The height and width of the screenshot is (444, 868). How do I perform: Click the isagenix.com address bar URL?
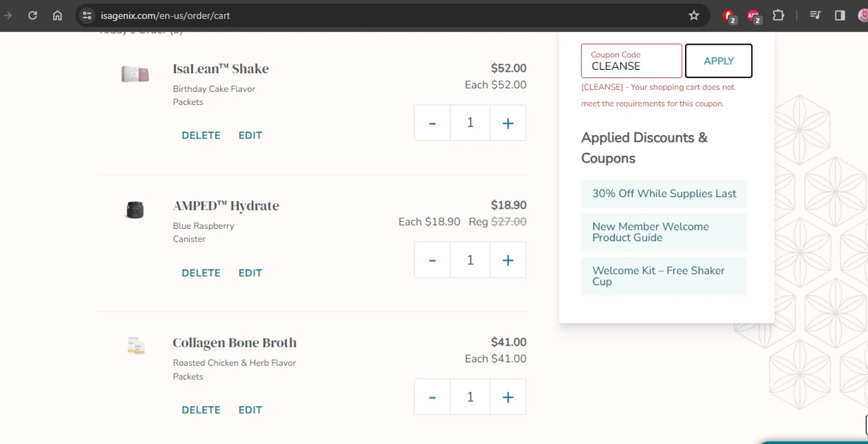(165, 16)
